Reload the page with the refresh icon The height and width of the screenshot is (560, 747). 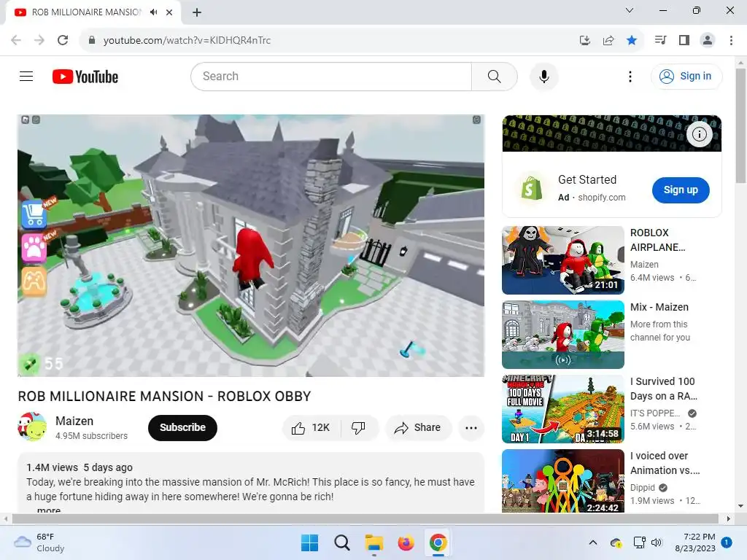[63, 40]
